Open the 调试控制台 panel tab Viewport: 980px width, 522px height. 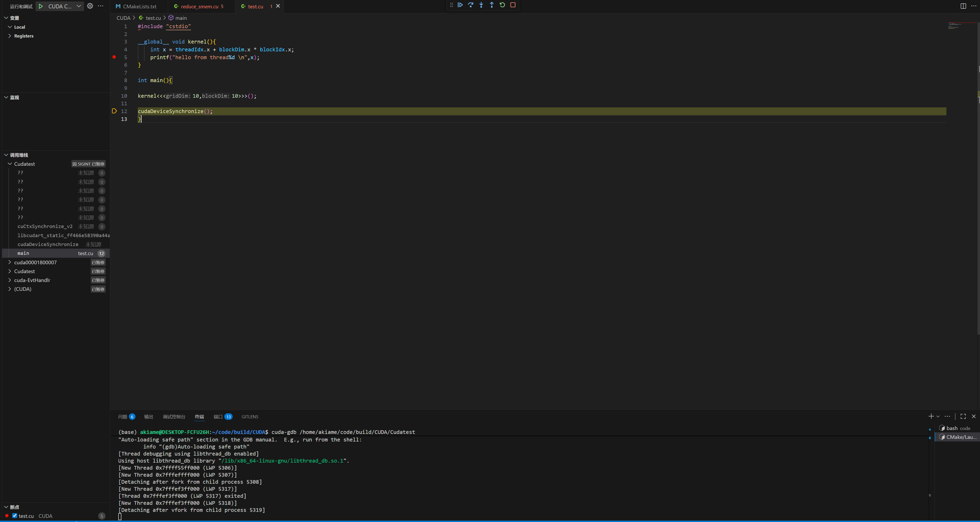(x=174, y=417)
